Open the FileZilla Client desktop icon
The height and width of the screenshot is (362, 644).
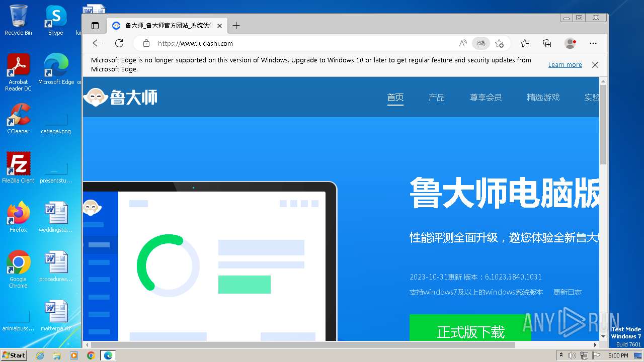(18, 167)
